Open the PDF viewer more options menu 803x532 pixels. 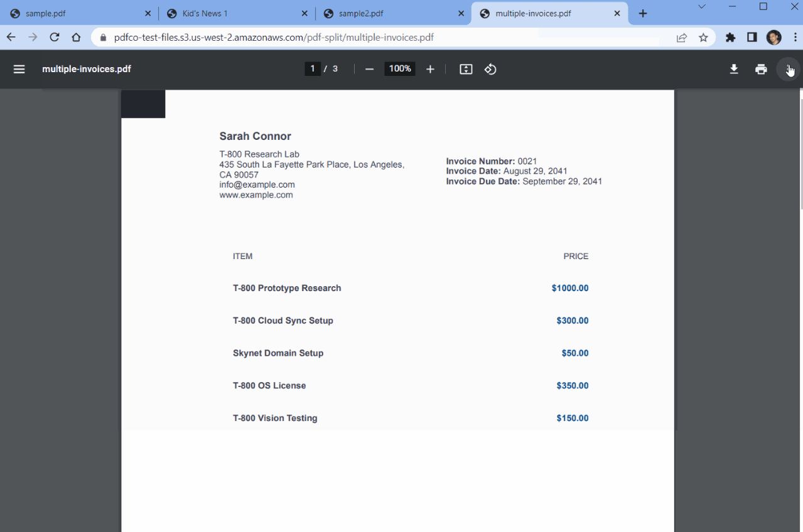pyautogui.click(x=788, y=69)
